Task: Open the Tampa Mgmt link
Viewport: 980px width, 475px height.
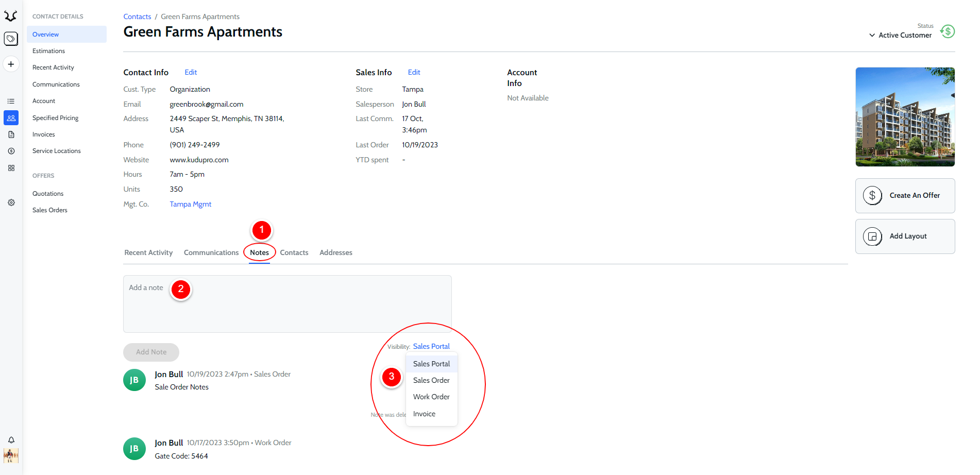Action: pyautogui.click(x=191, y=204)
